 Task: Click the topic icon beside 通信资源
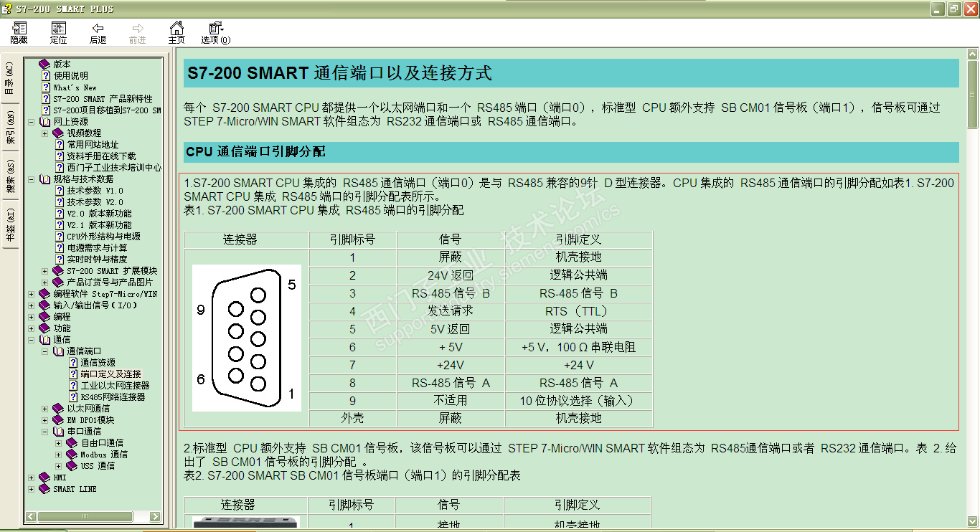73,362
